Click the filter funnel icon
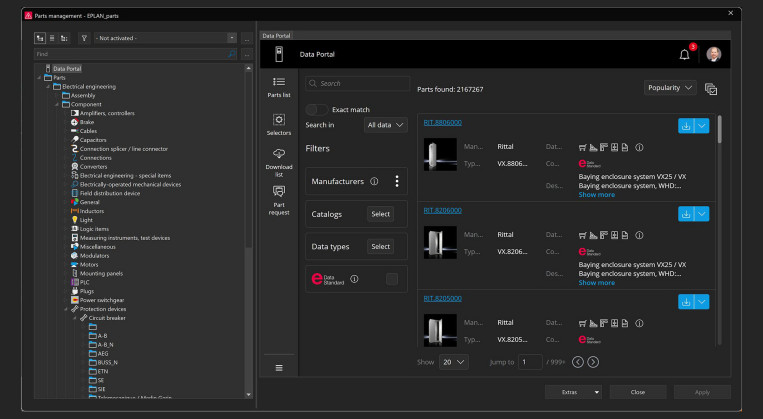This screenshot has height=419, width=763. (x=84, y=38)
